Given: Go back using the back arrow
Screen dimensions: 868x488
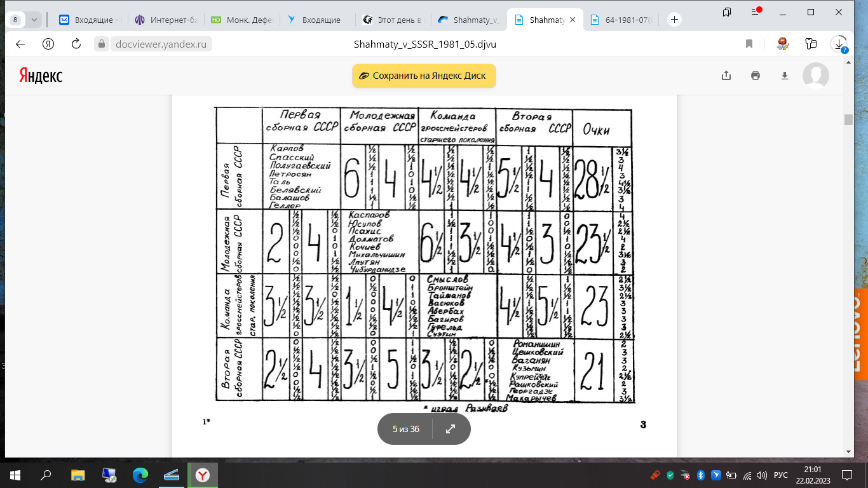Looking at the screenshot, I should tap(20, 44).
